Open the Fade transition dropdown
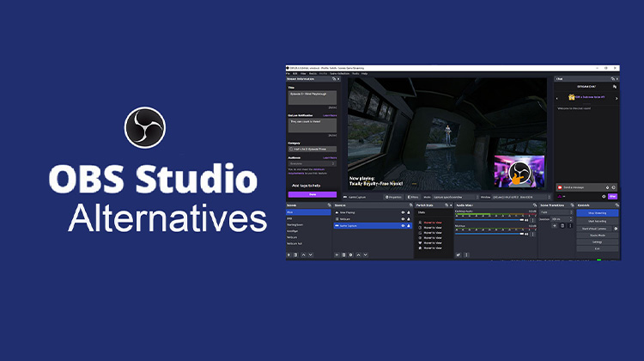Viewport: 644px width, 361px height. click(x=556, y=212)
